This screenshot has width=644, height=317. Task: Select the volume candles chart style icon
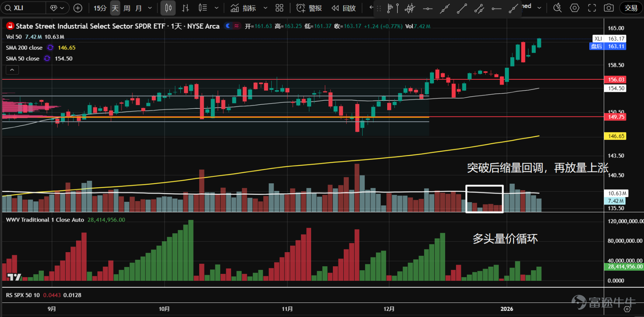pyautogui.click(x=203, y=8)
